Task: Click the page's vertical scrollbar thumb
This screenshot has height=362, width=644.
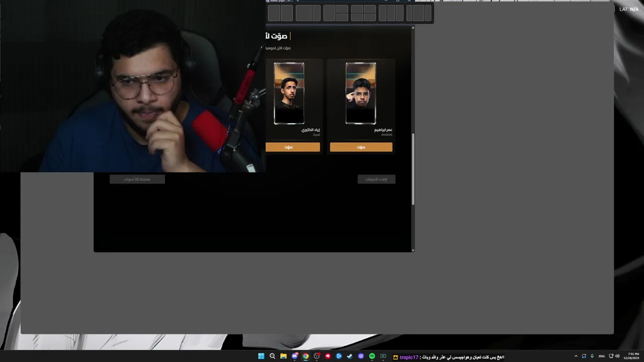Action: click(413, 169)
